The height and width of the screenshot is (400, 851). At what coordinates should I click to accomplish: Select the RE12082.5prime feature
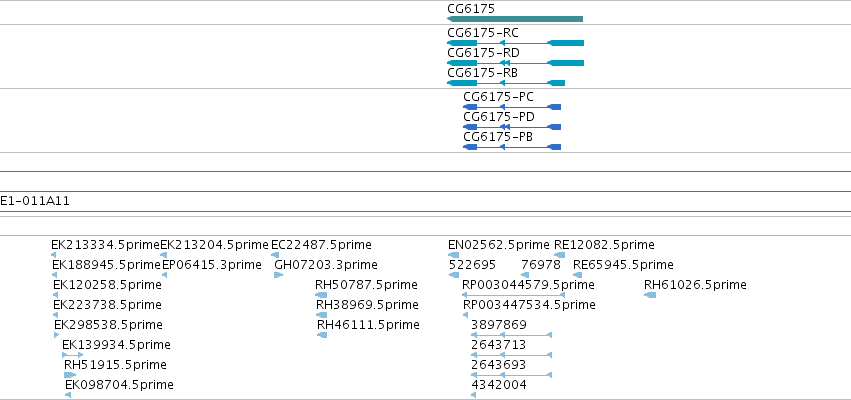click(x=604, y=245)
